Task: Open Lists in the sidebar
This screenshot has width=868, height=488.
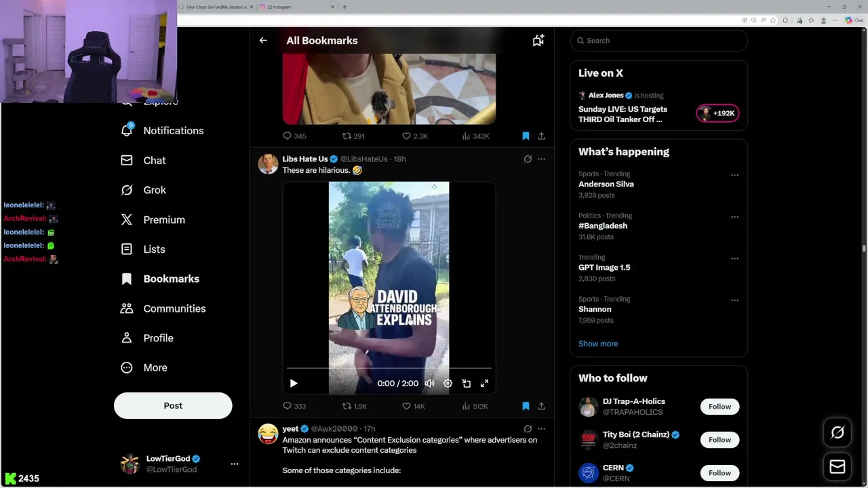Action: [142, 249]
